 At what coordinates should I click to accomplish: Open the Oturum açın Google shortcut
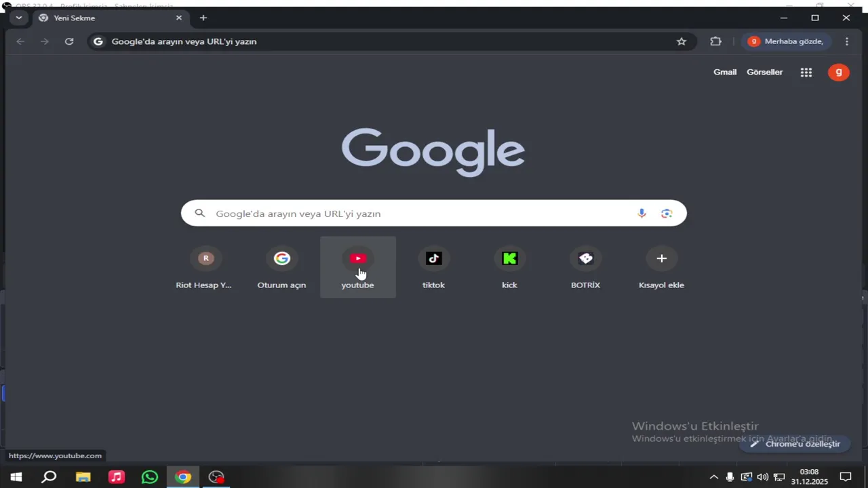281,267
